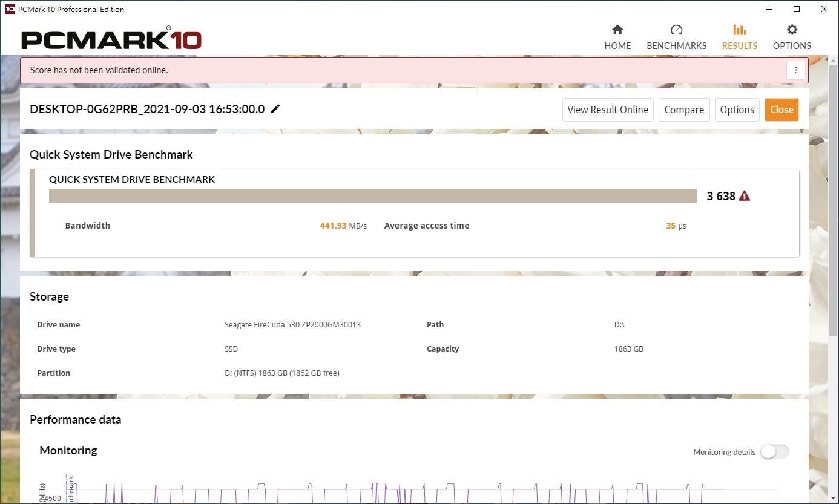Click the bandwidth value 441.93 MB/s
The height and width of the screenshot is (504, 839).
tap(343, 226)
